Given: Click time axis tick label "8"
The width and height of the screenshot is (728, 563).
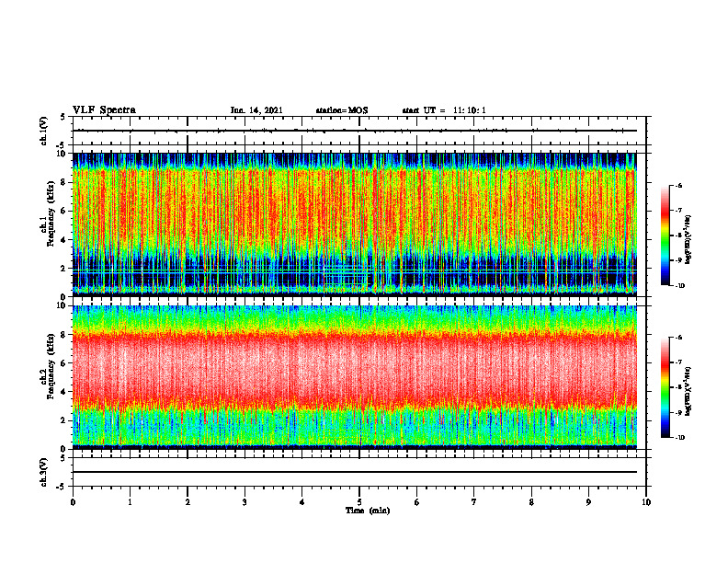Looking at the screenshot, I should click(531, 502).
